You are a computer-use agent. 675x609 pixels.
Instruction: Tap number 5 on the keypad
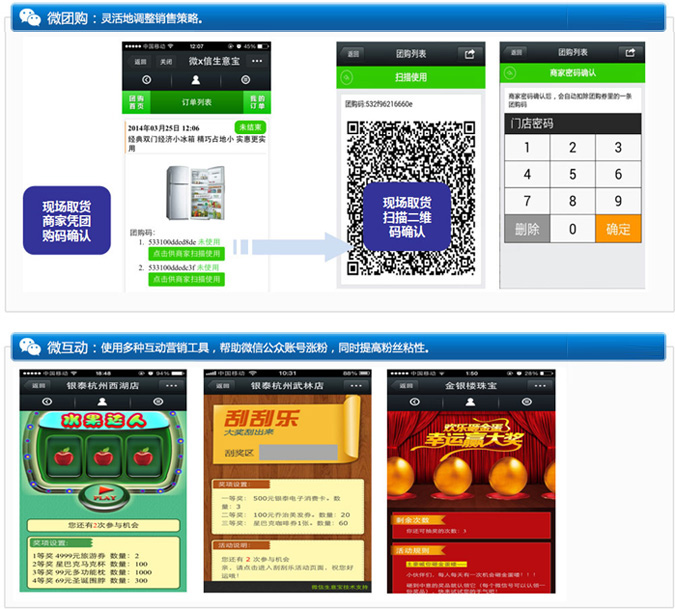click(571, 174)
